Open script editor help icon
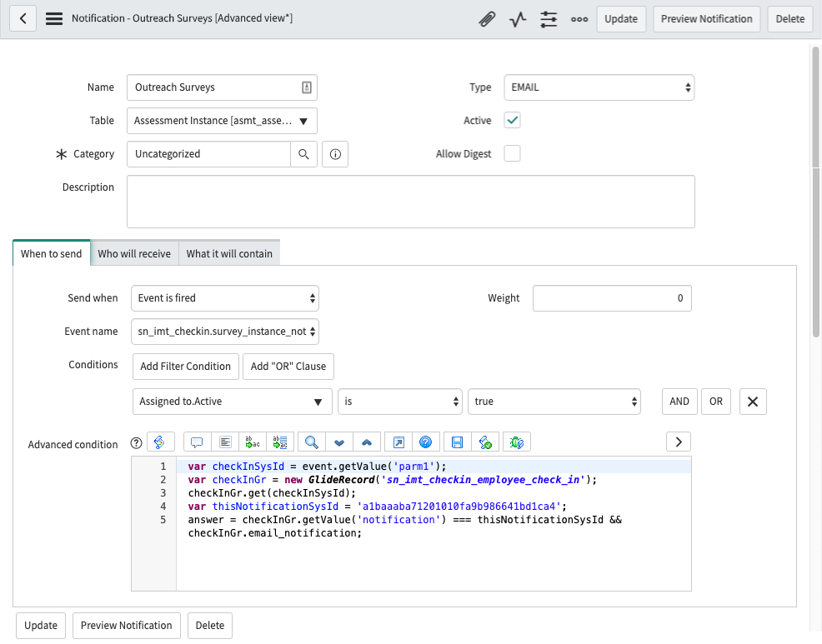Screen dimensions: 822x644 [426, 442]
